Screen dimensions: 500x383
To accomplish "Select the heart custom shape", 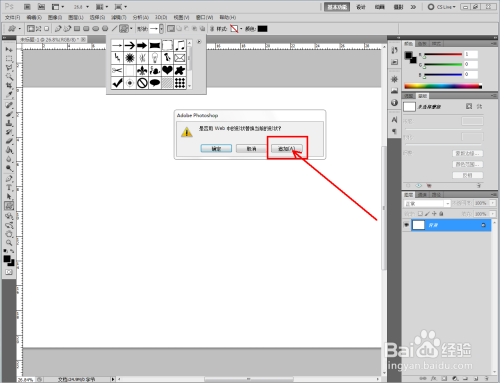I will click(167, 70).
